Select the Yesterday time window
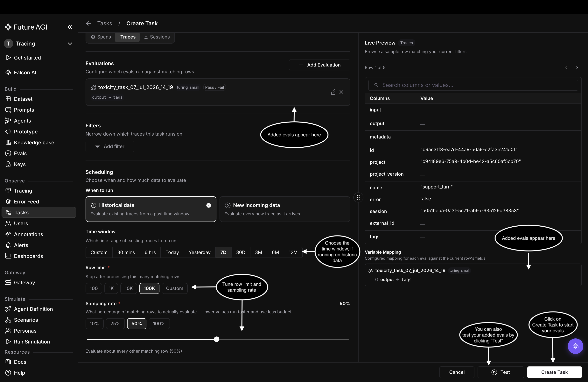588x382 pixels. [x=200, y=252]
